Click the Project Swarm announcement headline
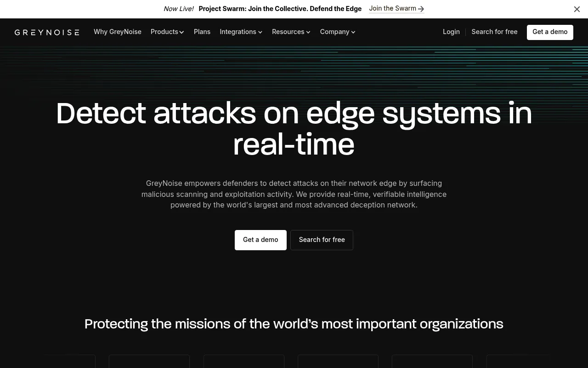This screenshot has height=368, width=588. pyautogui.click(x=280, y=9)
